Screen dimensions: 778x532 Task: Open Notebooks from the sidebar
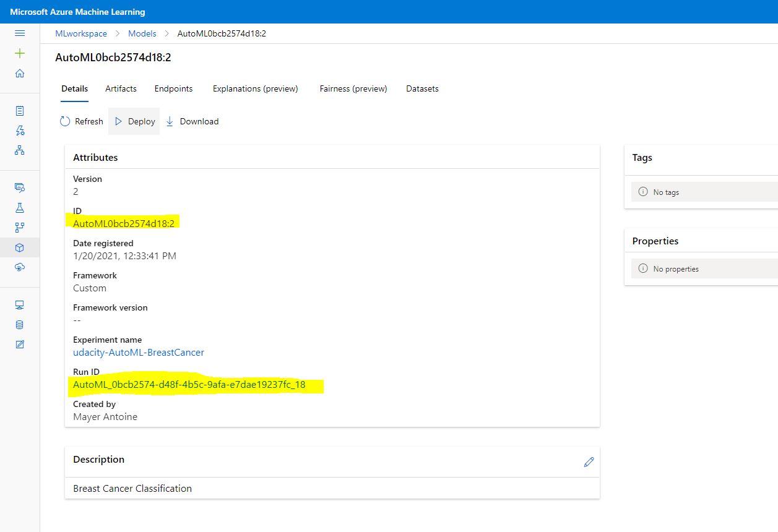20,111
